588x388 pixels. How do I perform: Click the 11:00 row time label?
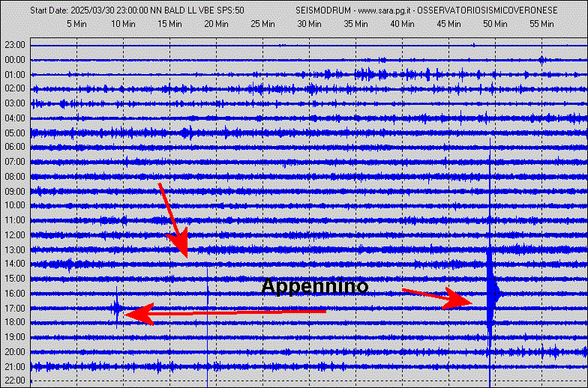point(15,220)
